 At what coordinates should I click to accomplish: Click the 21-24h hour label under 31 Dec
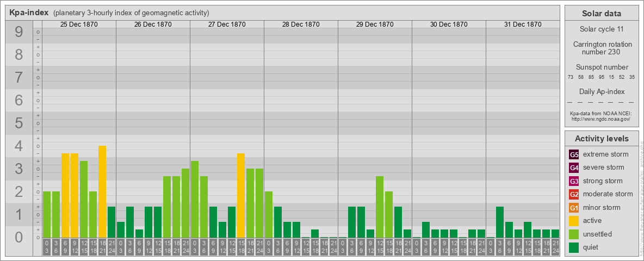[555, 247]
